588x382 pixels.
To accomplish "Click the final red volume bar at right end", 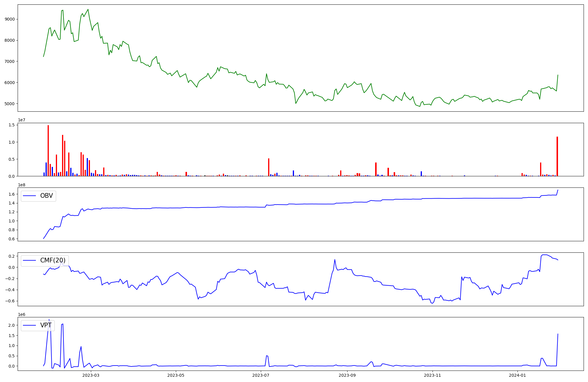I will (557, 156).
